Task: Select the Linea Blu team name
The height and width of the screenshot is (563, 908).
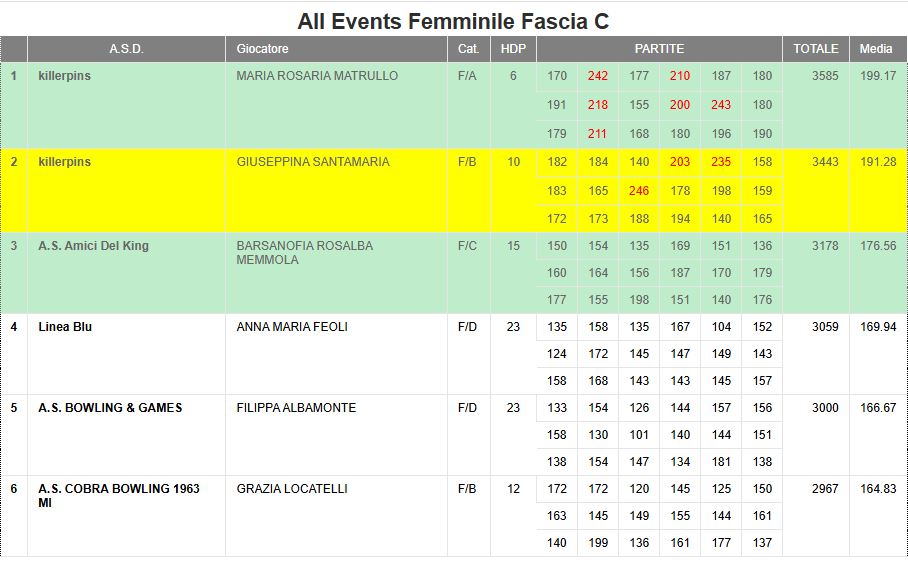Action: pyautogui.click(x=65, y=327)
